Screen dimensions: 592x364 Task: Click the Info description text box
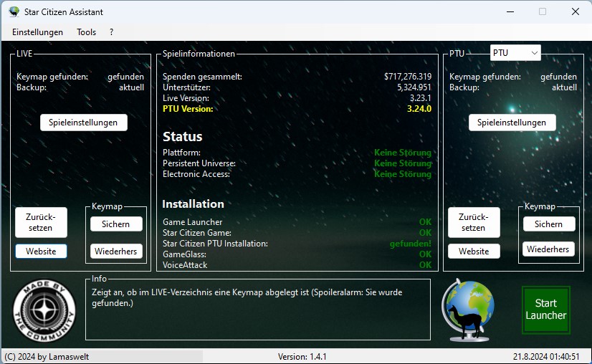(258, 310)
